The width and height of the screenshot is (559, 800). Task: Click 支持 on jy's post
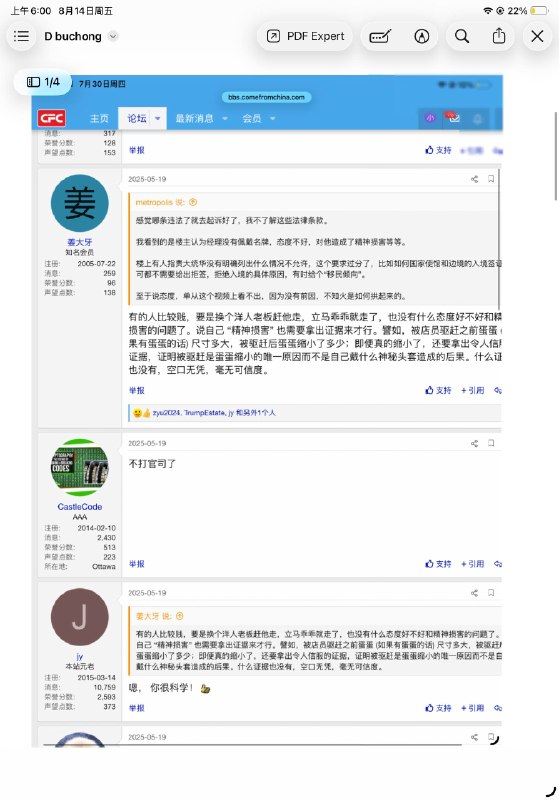(x=438, y=708)
